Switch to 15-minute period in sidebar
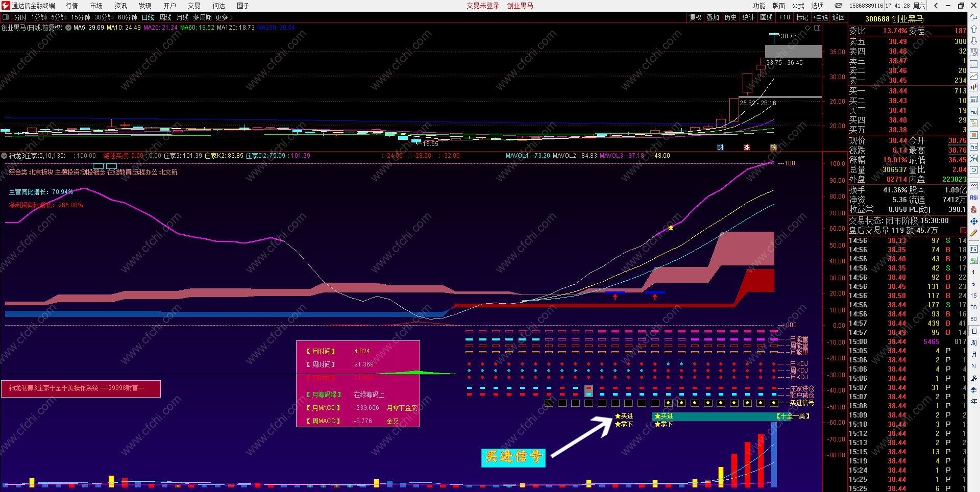Viewport: 980px width, 492px height. coord(973,296)
